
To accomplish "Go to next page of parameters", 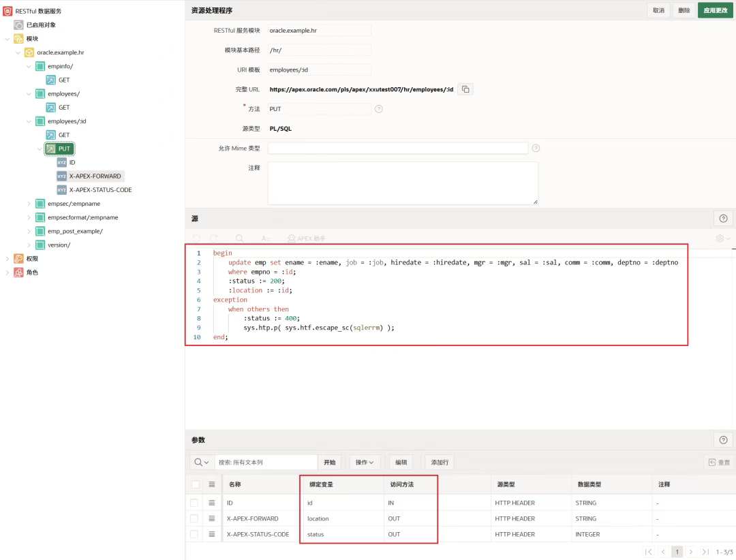I will point(691,552).
